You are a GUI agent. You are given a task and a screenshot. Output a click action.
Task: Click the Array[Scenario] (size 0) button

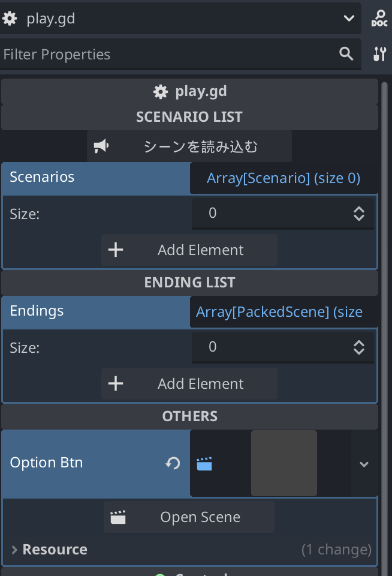(284, 178)
